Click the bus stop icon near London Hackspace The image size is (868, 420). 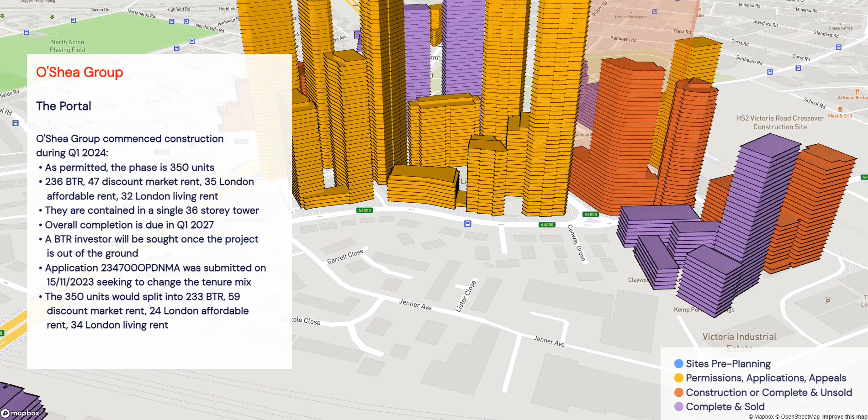click(655, 12)
